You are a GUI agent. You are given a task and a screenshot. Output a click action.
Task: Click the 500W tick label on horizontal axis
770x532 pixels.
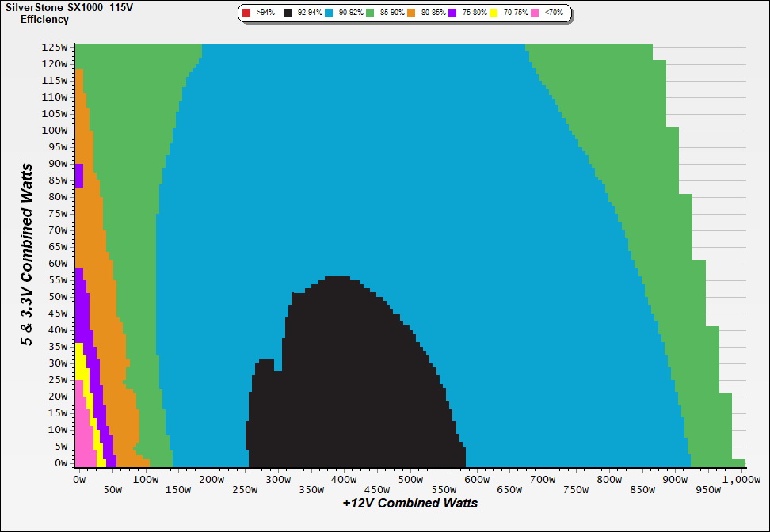409,479
